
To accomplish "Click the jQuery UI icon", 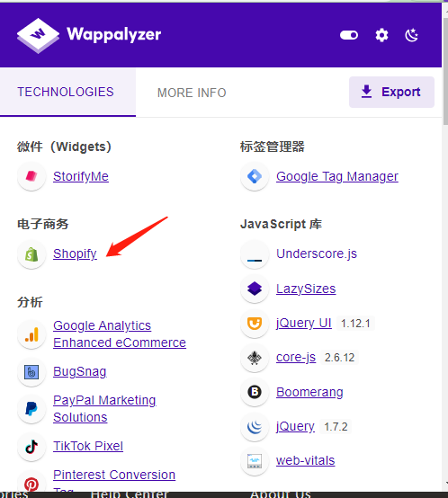I will coord(255,324).
